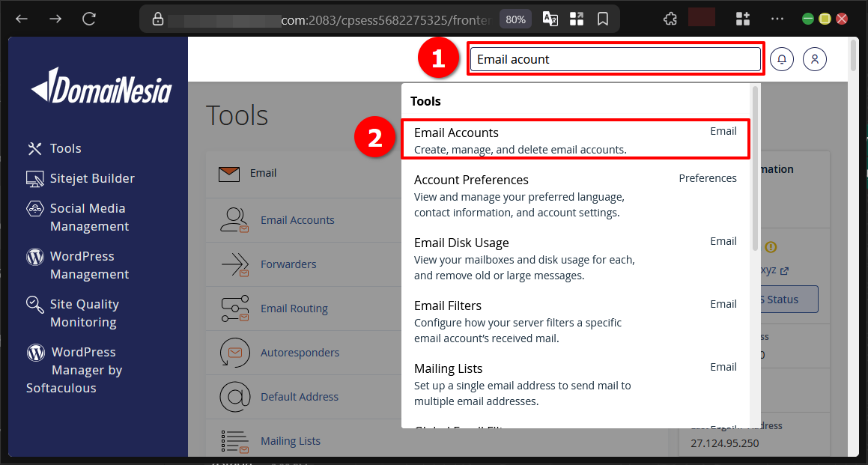Select the Email Routing icon

point(234,308)
